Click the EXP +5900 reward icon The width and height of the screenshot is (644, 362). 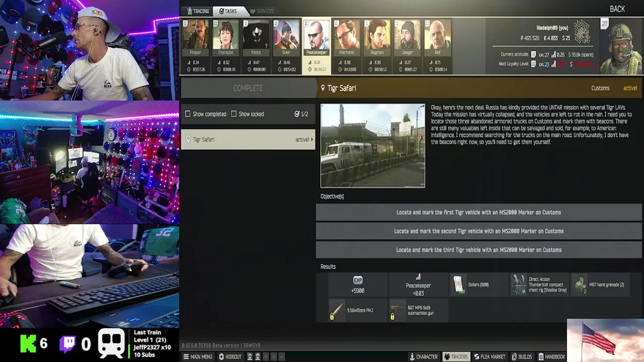(358, 280)
